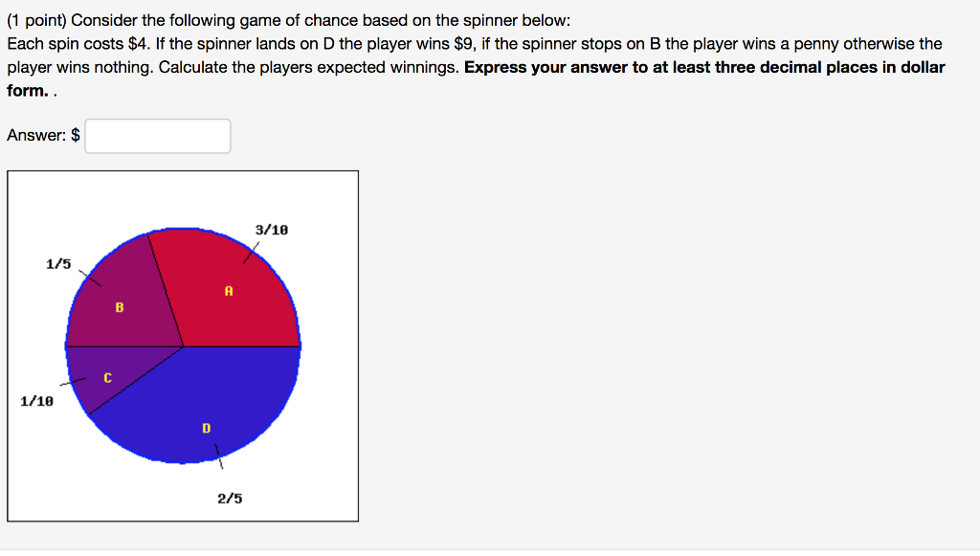The image size is (980, 556).
Task: Click the border of the spinner box
Action: [182, 170]
